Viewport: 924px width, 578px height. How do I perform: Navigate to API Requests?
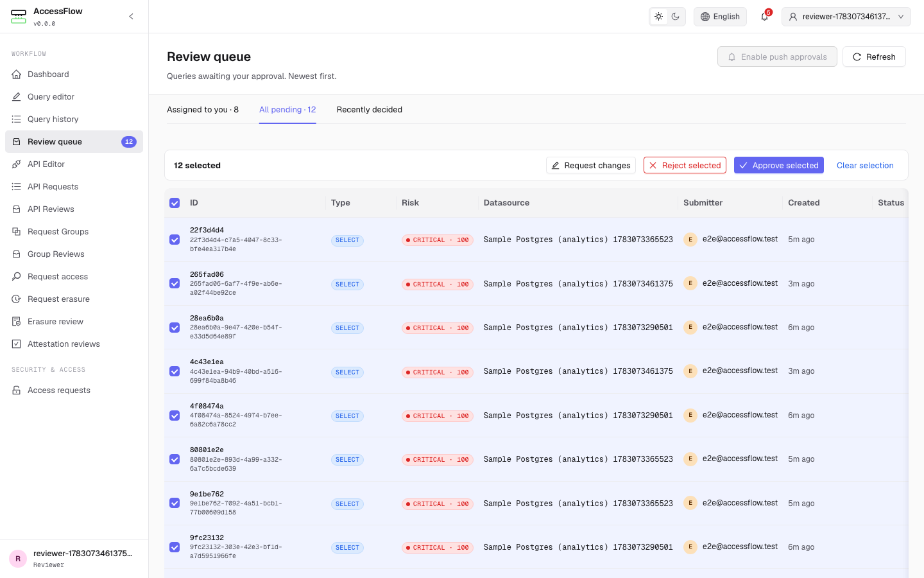(x=74, y=187)
